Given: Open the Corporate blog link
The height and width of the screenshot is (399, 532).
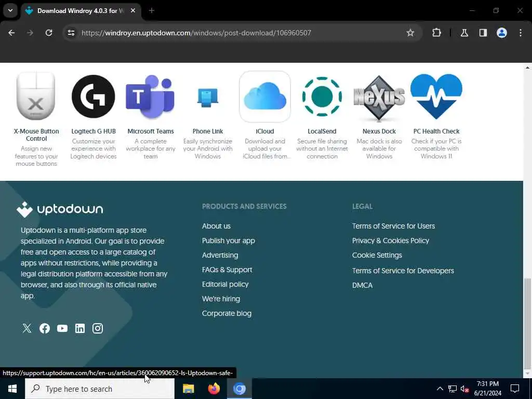Looking at the screenshot, I should [x=227, y=313].
